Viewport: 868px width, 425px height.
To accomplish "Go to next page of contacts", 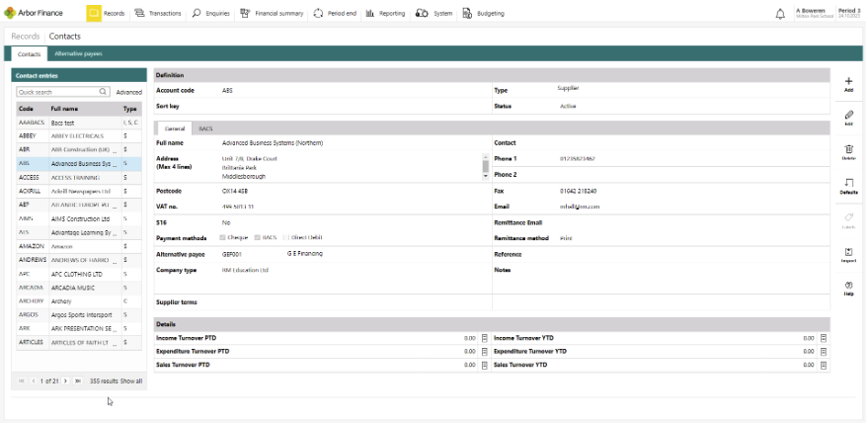I will (x=65, y=382).
